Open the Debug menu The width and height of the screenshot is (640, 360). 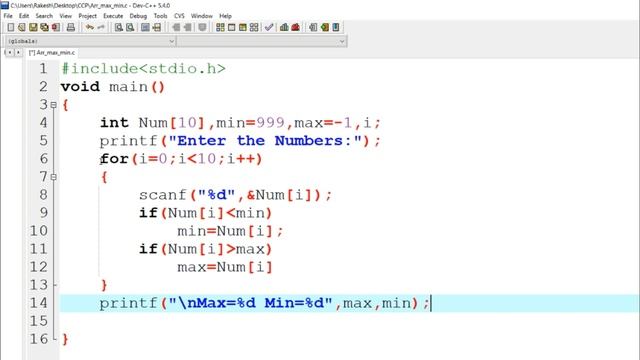[138, 16]
